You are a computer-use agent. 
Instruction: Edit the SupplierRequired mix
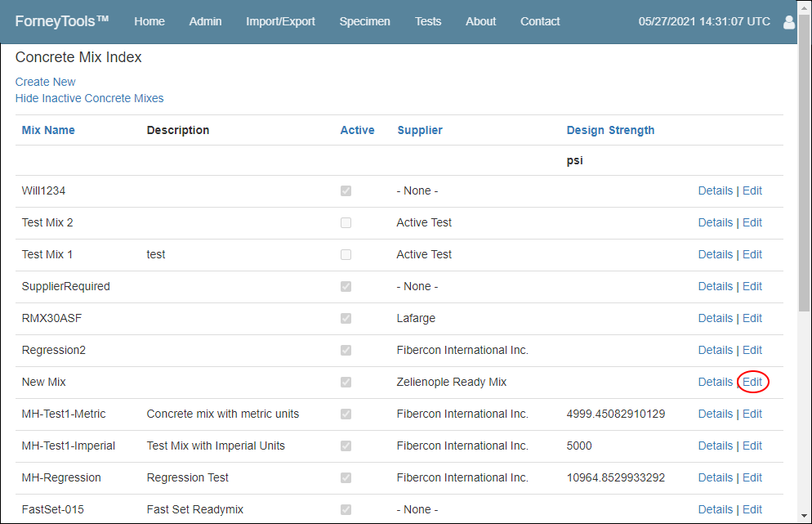click(752, 287)
